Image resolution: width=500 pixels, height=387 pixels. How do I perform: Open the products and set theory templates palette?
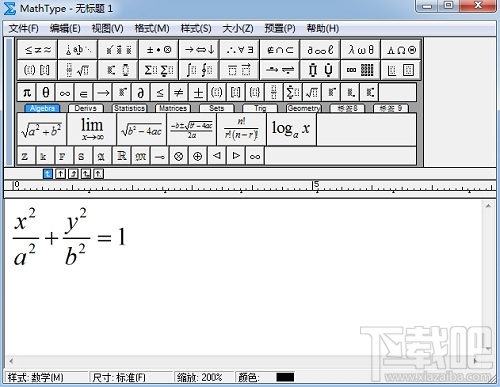320,70
